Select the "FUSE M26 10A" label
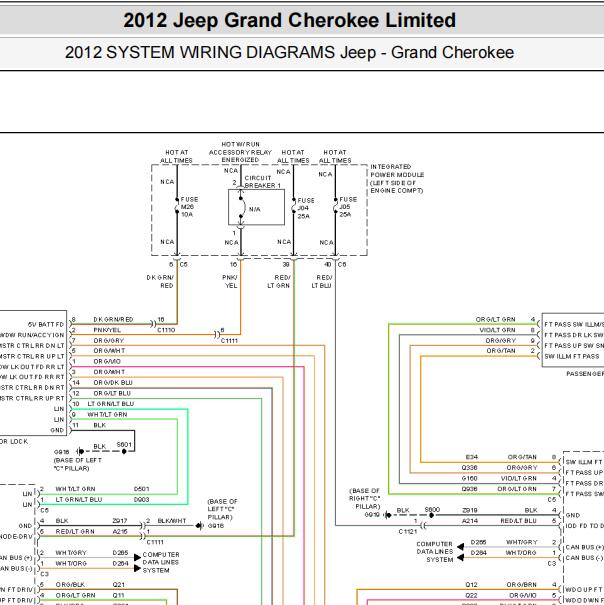Image resolution: width=604 pixels, height=605 pixels. tap(189, 207)
